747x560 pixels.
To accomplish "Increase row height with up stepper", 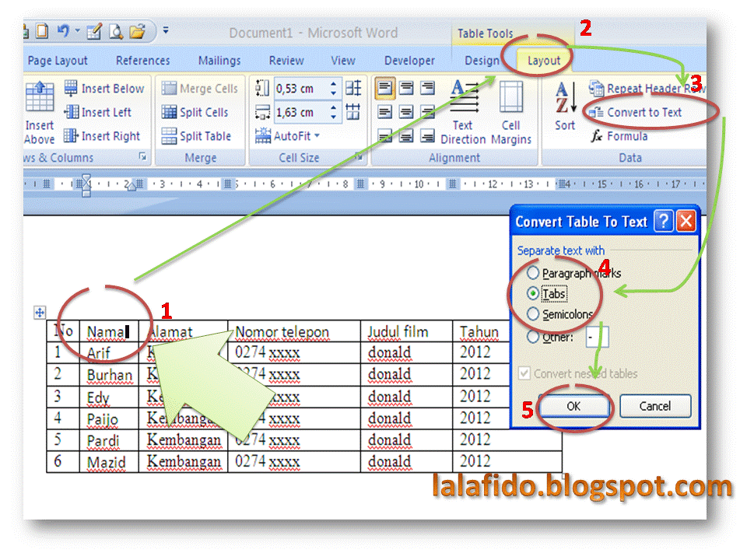I will pos(334,84).
